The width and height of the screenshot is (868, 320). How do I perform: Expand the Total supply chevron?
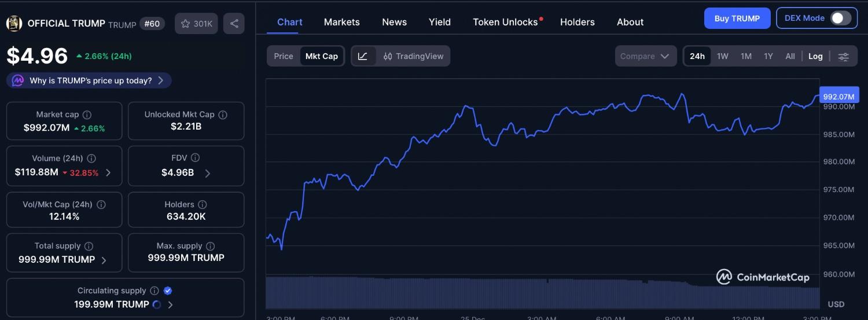[x=104, y=260]
